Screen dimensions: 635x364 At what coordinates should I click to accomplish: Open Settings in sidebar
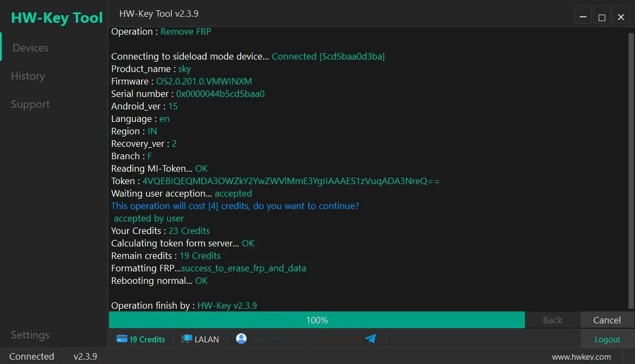pyautogui.click(x=30, y=335)
